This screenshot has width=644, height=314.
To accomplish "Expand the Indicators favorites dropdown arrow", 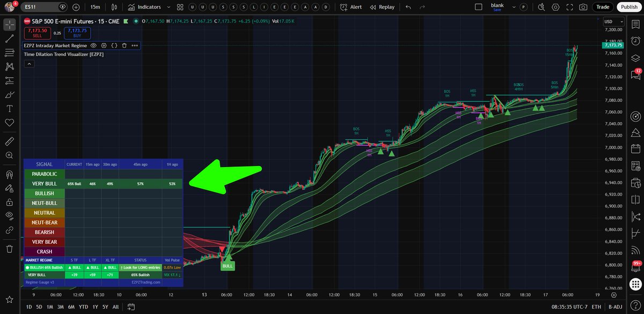I will (x=169, y=7).
